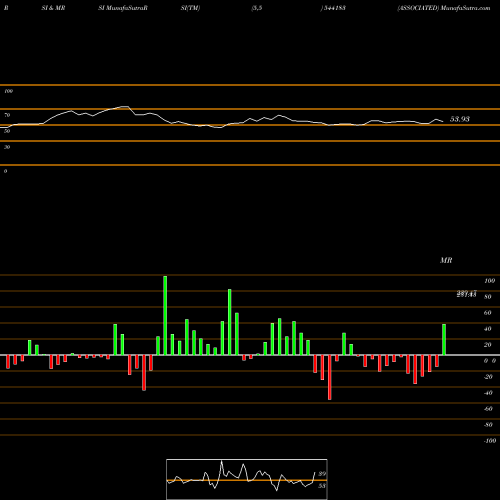
Task: Click the overlapping price label near 80
Action: point(467,294)
